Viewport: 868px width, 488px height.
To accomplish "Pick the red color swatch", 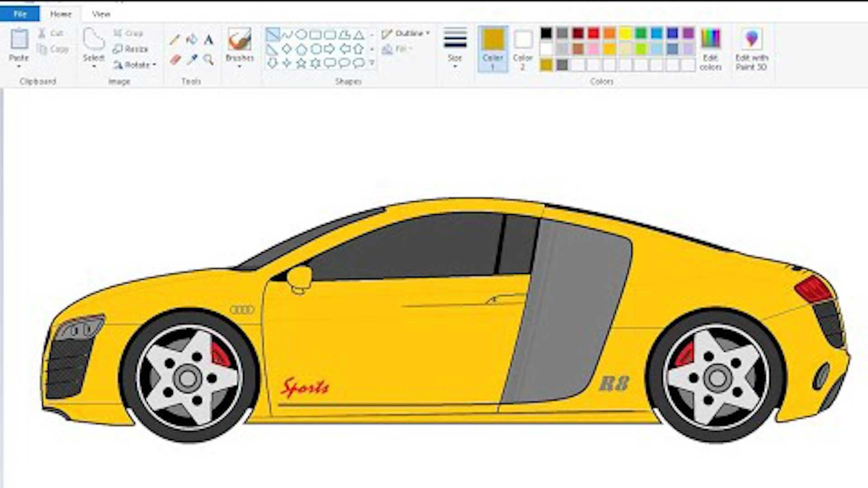I will click(x=594, y=33).
